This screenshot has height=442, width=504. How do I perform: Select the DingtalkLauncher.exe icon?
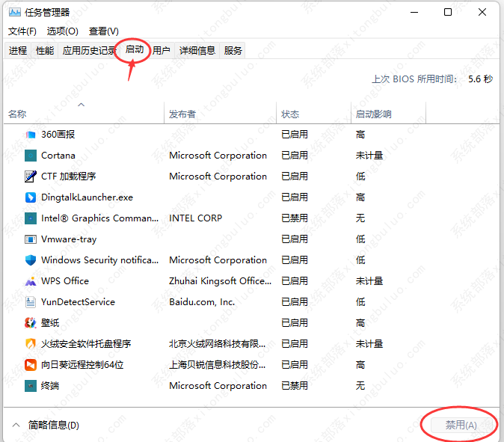[x=31, y=197]
